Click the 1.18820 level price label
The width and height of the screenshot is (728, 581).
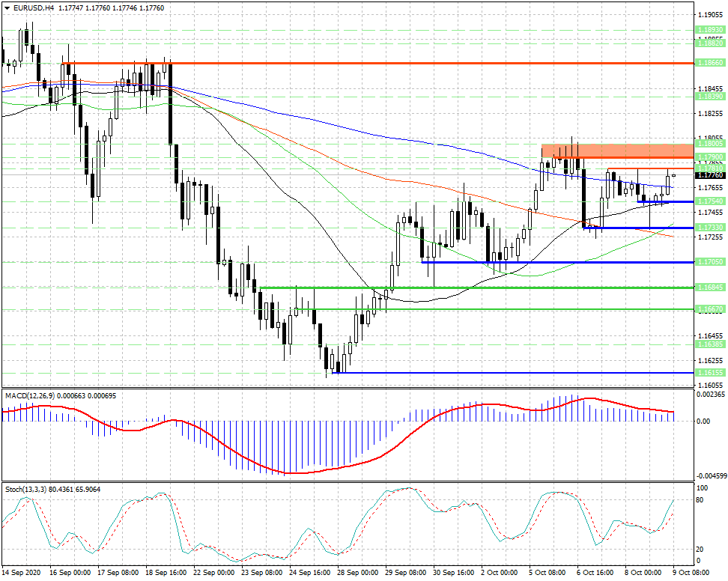[x=710, y=43]
